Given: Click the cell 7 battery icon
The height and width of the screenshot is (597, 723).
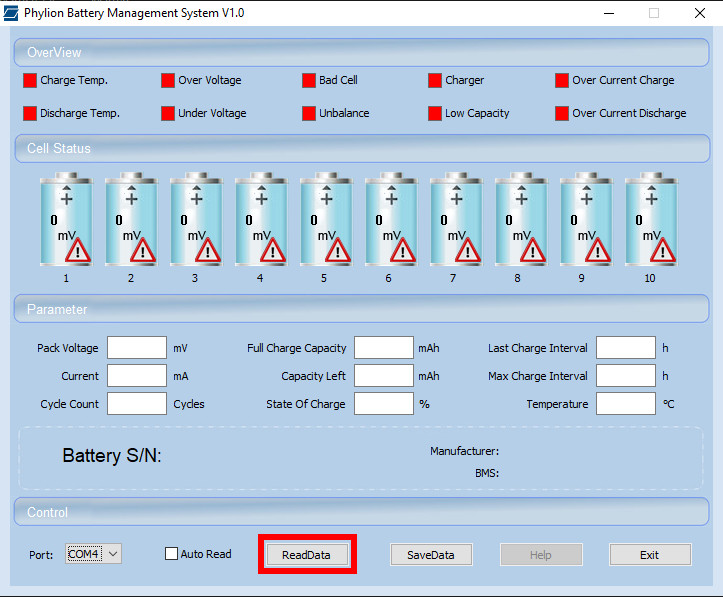Looking at the screenshot, I should [x=455, y=220].
